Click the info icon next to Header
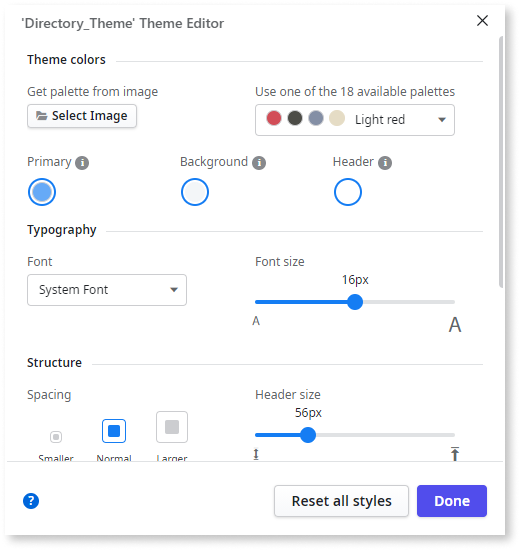 click(385, 163)
